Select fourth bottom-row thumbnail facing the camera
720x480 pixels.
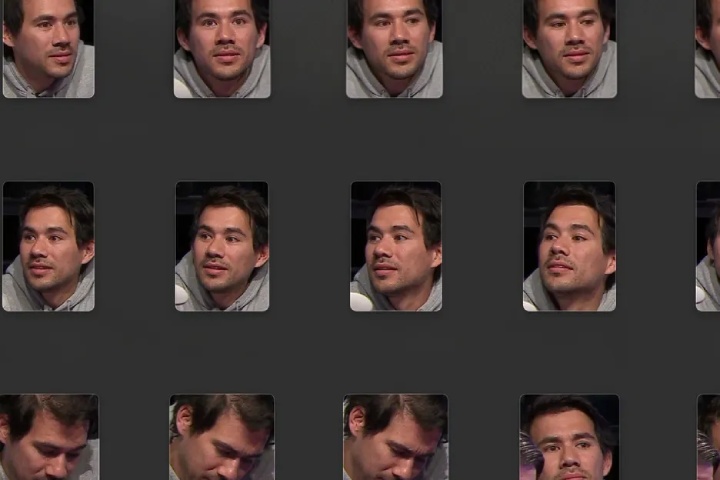click(569, 437)
